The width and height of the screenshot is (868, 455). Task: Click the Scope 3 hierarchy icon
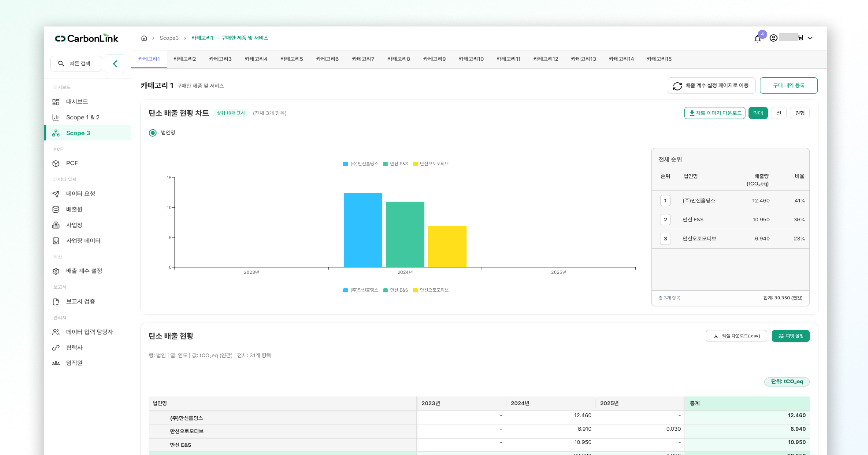pos(56,133)
